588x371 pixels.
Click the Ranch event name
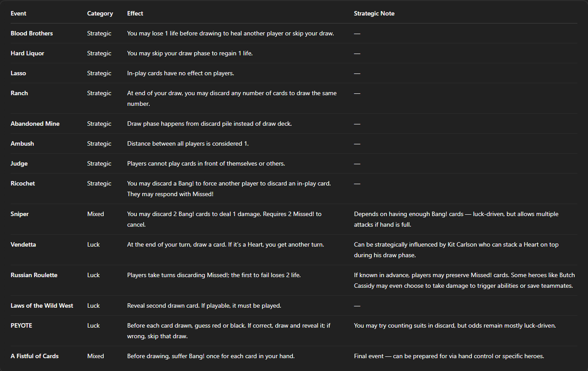[x=19, y=93]
